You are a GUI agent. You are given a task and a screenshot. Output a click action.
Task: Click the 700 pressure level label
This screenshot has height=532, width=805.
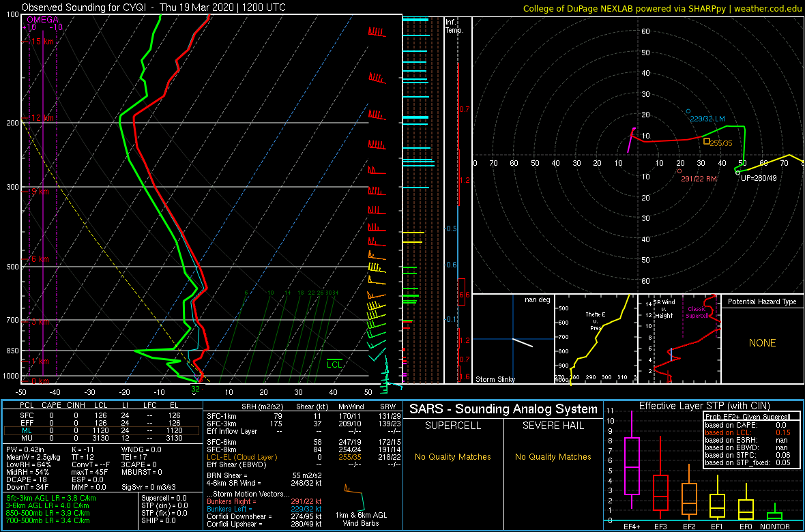12,320
